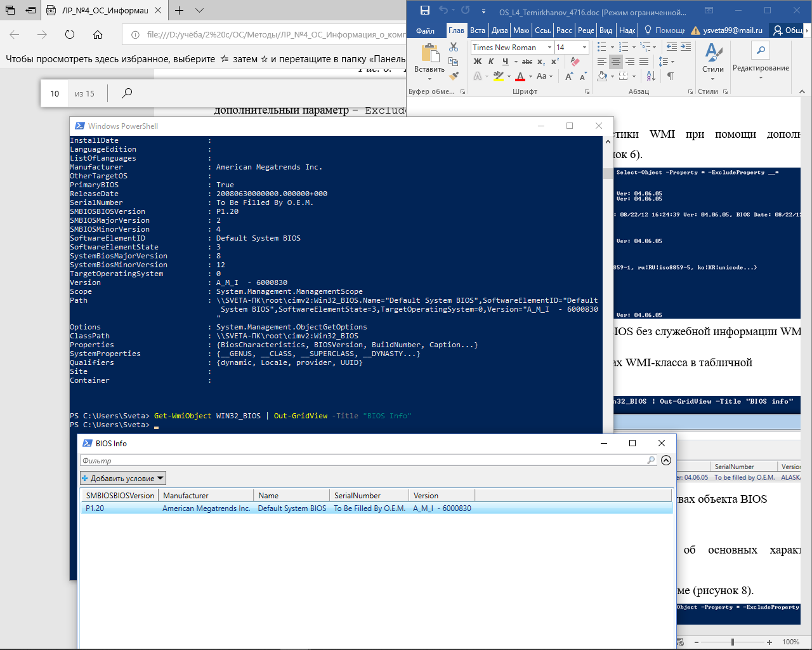The image size is (812, 650).
Task: Toggle subscript formatting
Action: click(x=541, y=62)
